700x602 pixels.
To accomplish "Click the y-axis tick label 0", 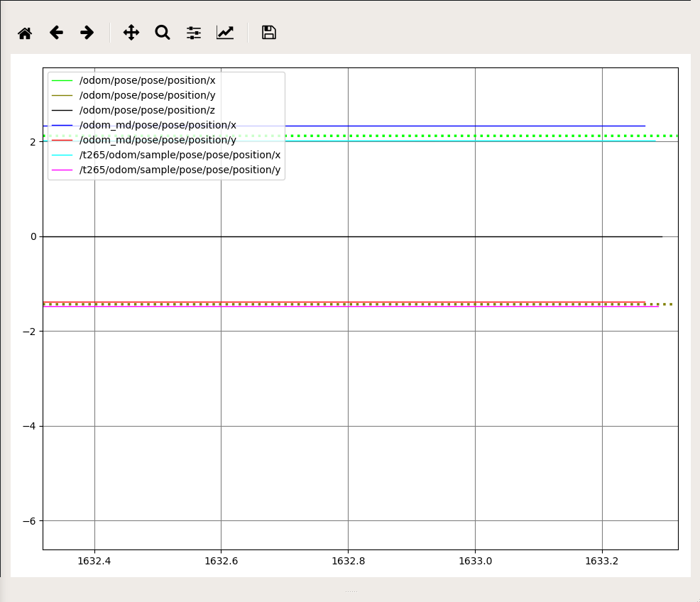I will coord(33,236).
